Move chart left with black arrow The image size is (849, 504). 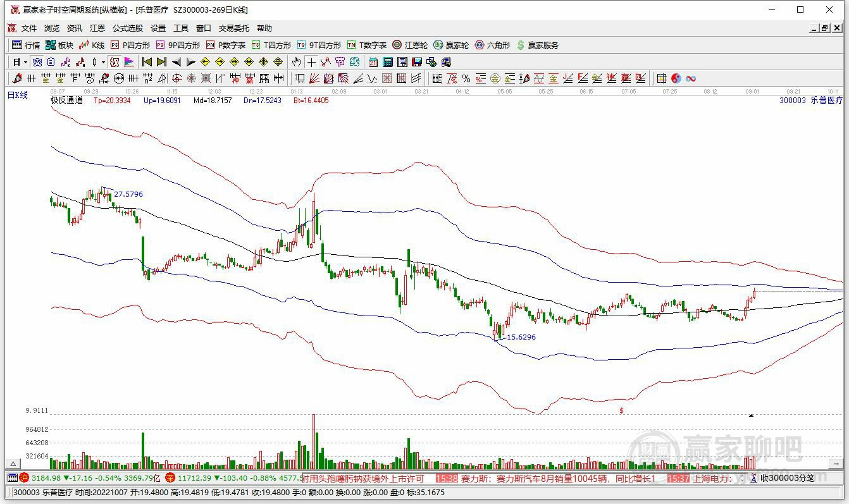177,62
